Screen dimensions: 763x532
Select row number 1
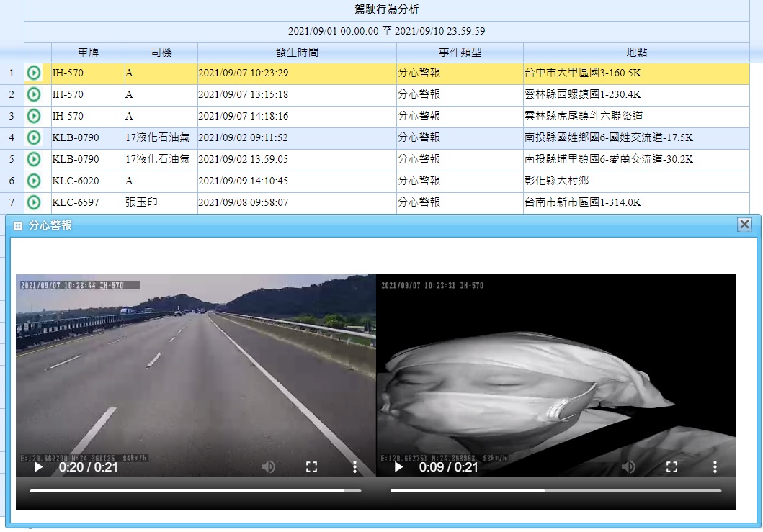click(12, 73)
